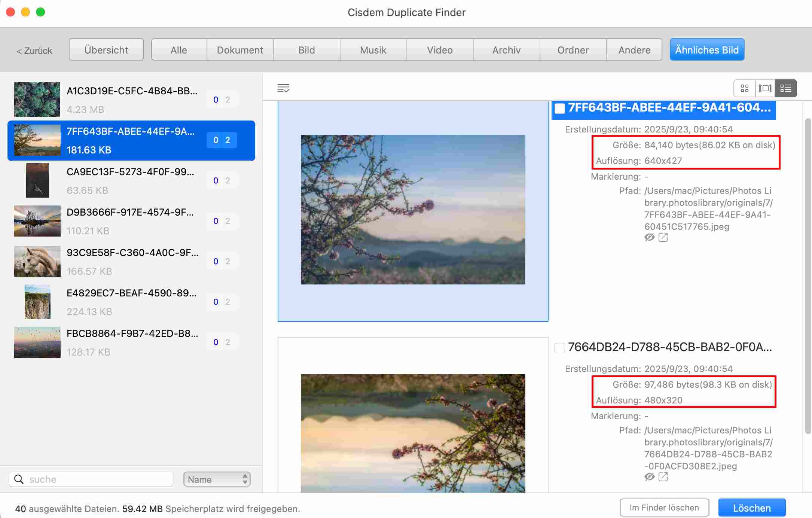Open 7664DB24 file location icon
The height and width of the screenshot is (518, 812).
pos(663,477)
